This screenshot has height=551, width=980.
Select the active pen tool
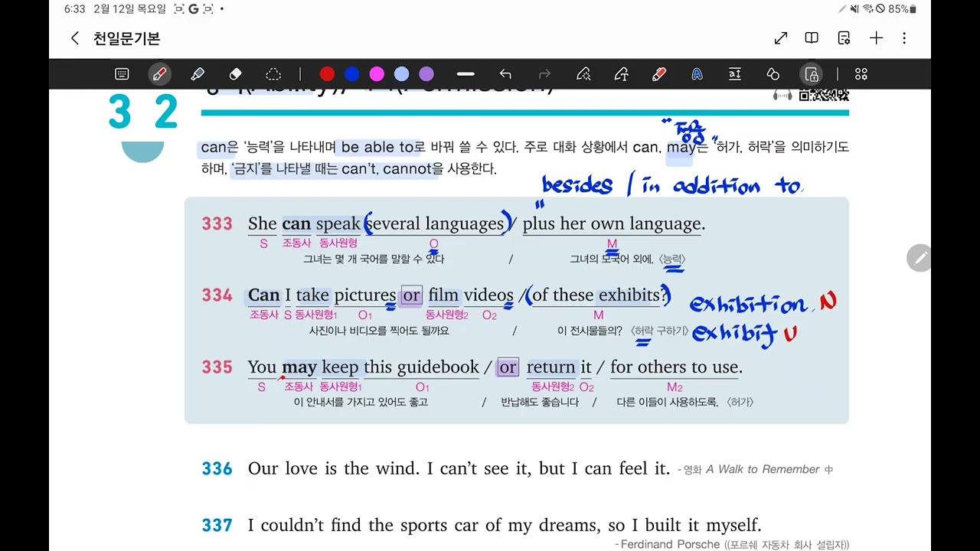coord(159,74)
